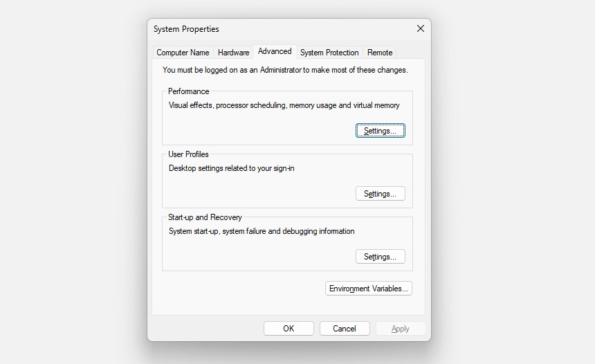Open the Hardware tab
The height and width of the screenshot is (364, 595).
(233, 53)
